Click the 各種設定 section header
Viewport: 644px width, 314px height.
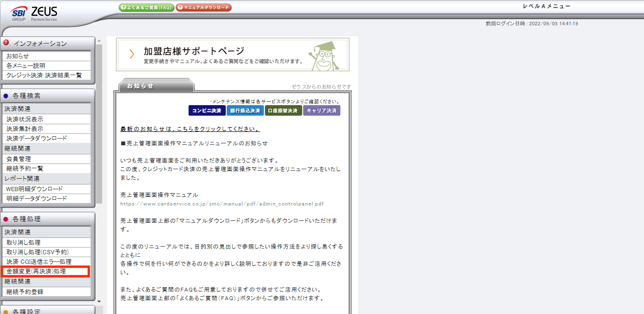(47, 310)
